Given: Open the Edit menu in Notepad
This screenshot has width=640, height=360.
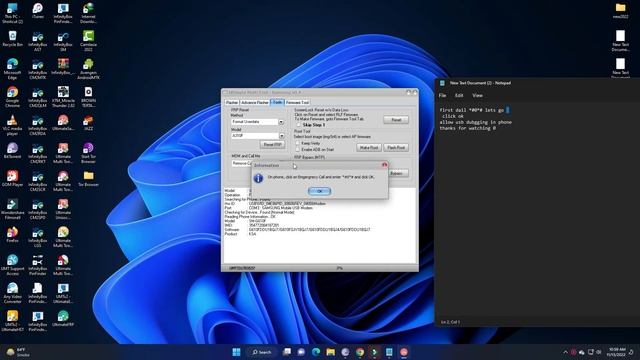Looking at the screenshot, I should [459, 95].
